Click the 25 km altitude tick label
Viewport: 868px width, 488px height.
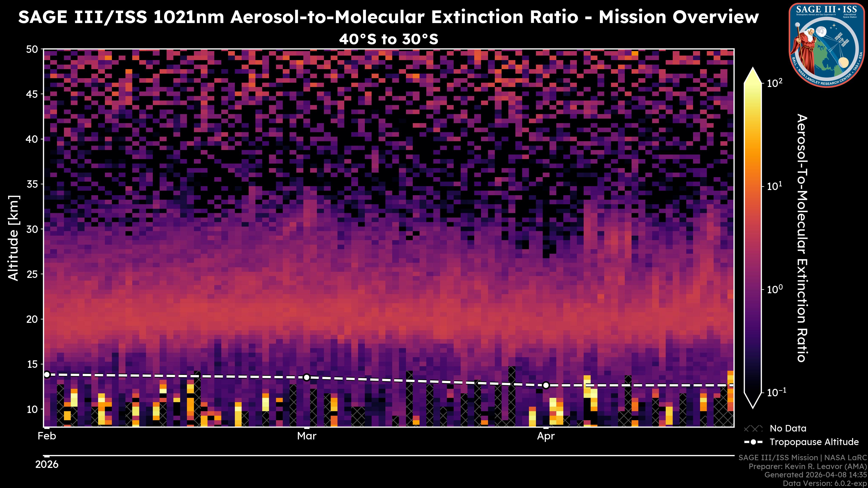(x=32, y=274)
